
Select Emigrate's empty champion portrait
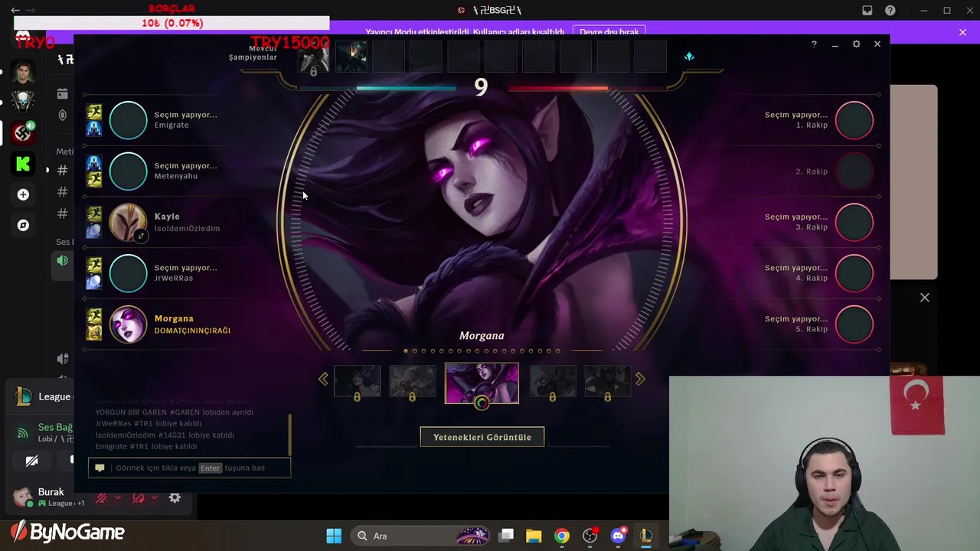coord(128,120)
